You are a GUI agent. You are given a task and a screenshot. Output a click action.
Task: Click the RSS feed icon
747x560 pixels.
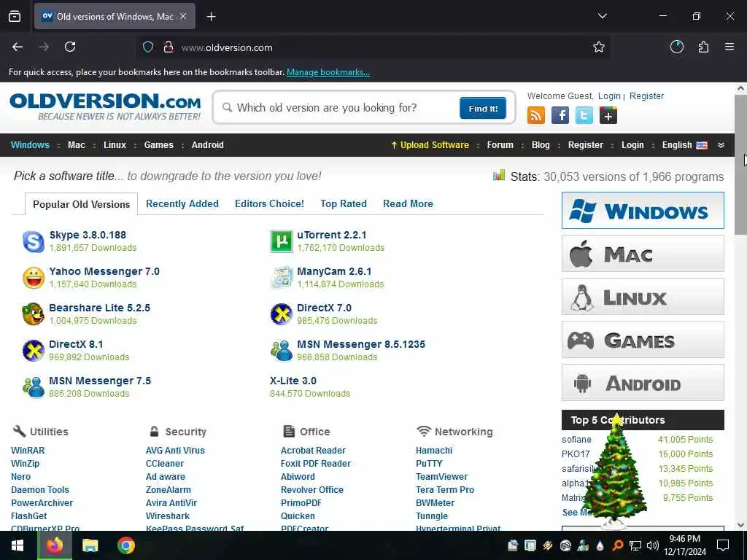point(536,115)
